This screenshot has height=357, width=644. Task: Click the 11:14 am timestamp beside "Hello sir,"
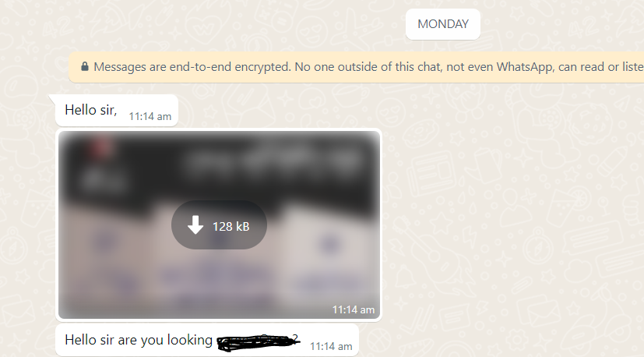[150, 117]
